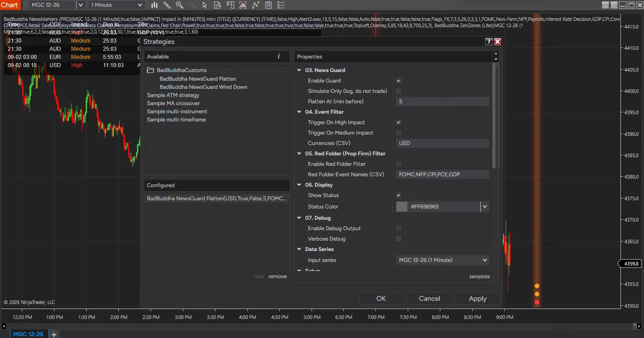Click the Zoom In magnifier icon

[x=180, y=5]
